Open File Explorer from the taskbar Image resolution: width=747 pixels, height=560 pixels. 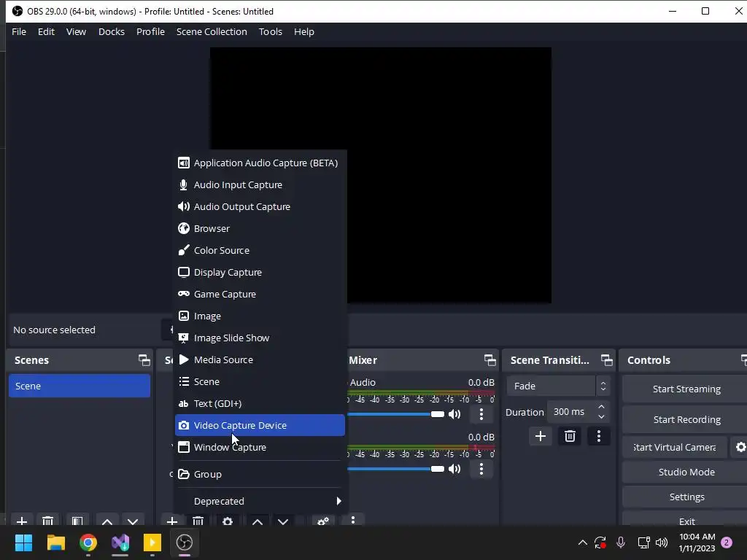[55, 542]
